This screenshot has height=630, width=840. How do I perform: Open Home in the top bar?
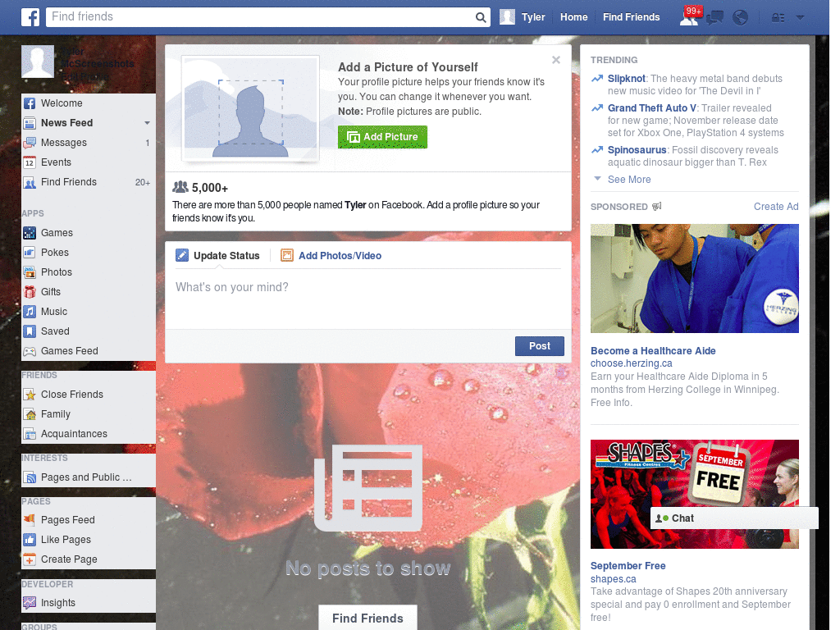coord(573,17)
